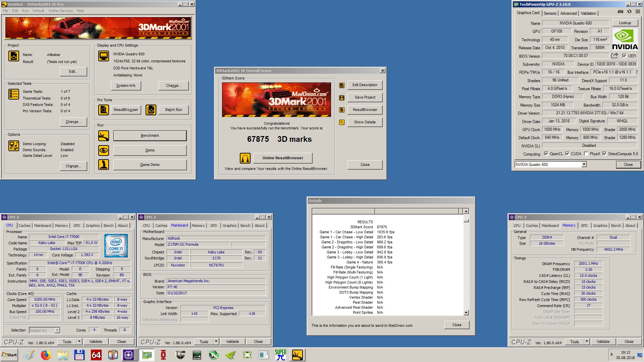Screen dimensions: 644x362
Task: Click the Intel Core i7 logo badge
Action: click(116, 246)
